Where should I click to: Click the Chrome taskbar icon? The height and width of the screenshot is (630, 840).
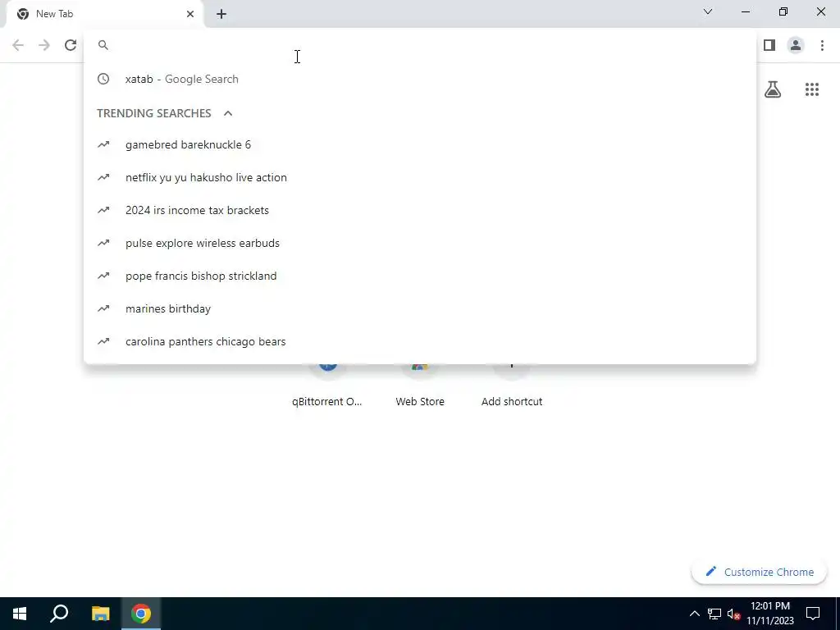(141, 614)
